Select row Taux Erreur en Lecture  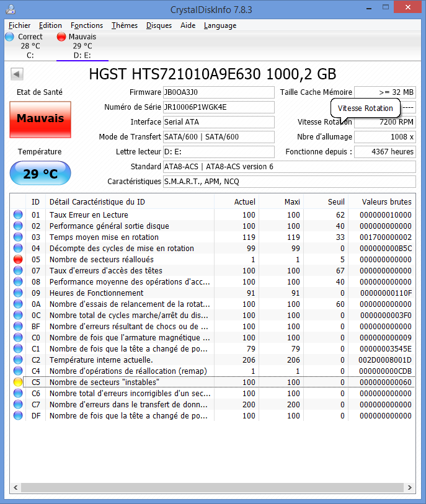click(x=213, y=214)
